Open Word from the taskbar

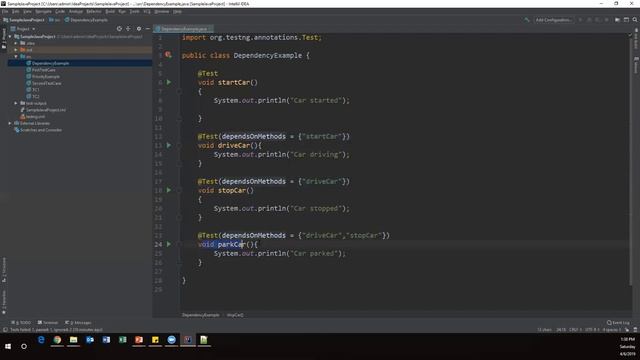point(106,340)
